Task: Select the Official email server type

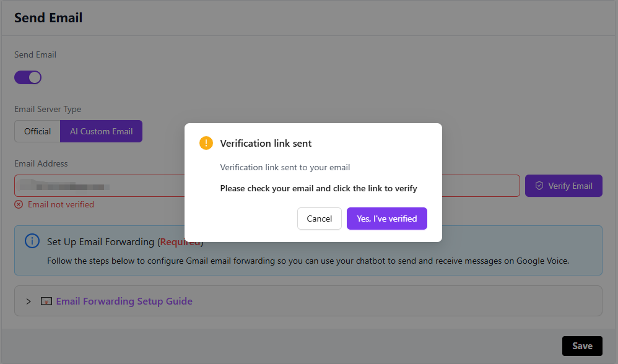Action: pyautogui.click(x=37, y=131)
